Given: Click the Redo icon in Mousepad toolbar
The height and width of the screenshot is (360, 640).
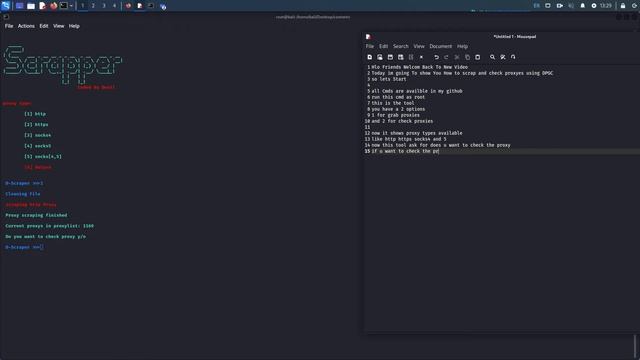Looking at the screenshot, I should click(447, 57).
